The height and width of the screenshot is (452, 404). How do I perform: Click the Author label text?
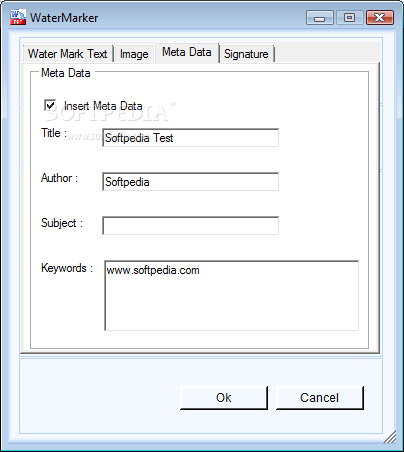[59, 178]
